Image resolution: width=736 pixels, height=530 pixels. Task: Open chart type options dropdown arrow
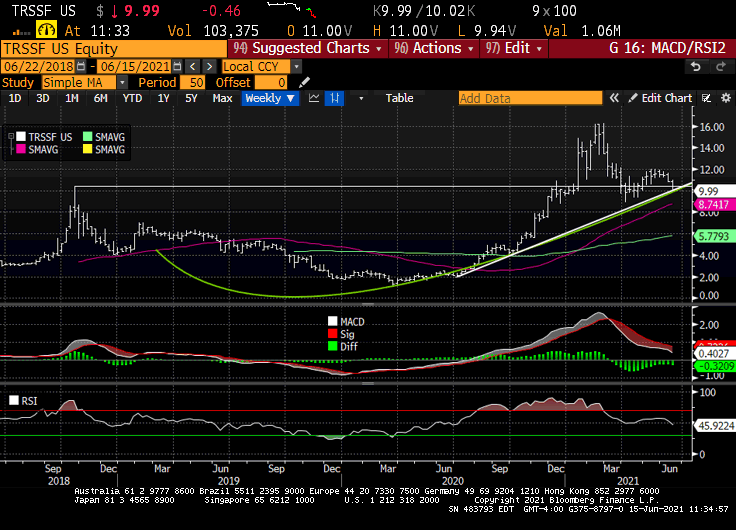pos(360,99)
